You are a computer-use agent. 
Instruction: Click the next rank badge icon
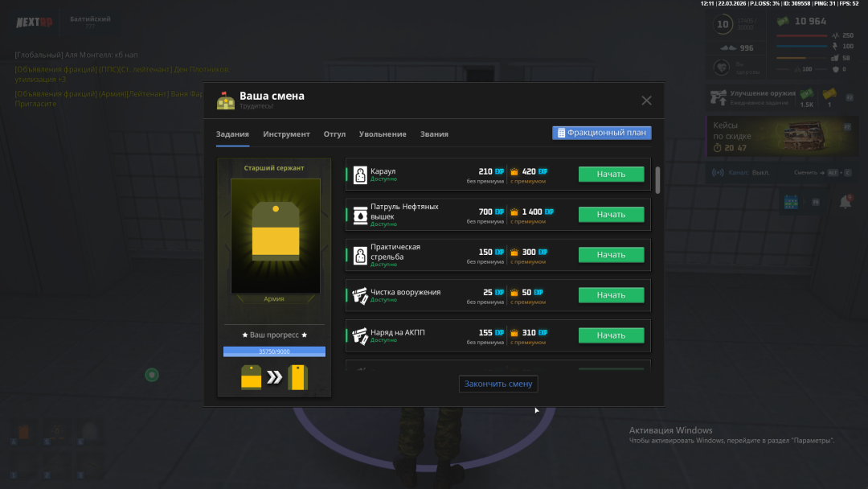click(298, 377)
